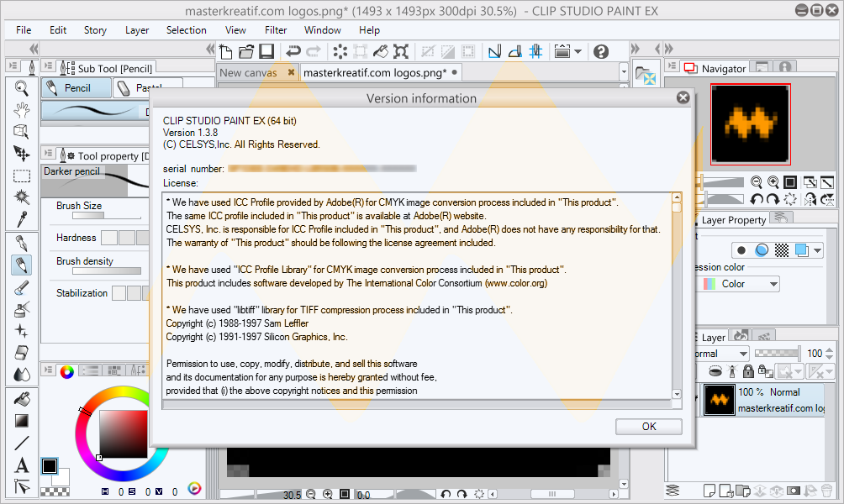Toggle Snap to ruler in toolbar
Viewport: 844px width, 504px height.
pos(494,51)
